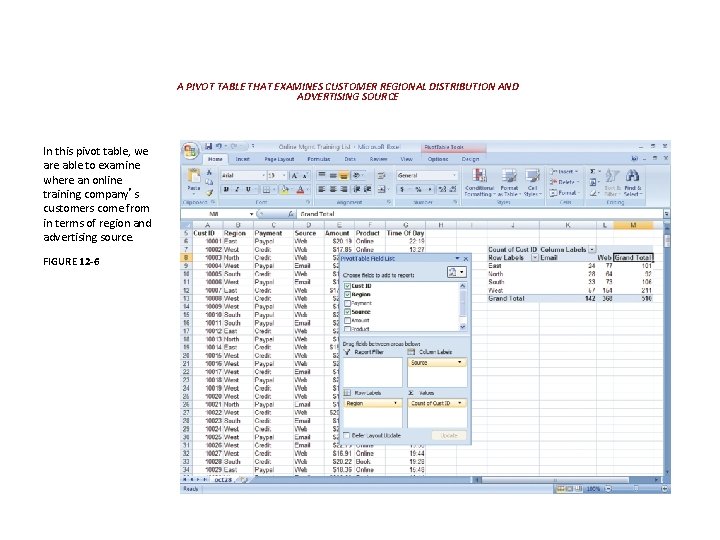
Task: Switch to the Formulas tab
Action: tap(319, 159)
